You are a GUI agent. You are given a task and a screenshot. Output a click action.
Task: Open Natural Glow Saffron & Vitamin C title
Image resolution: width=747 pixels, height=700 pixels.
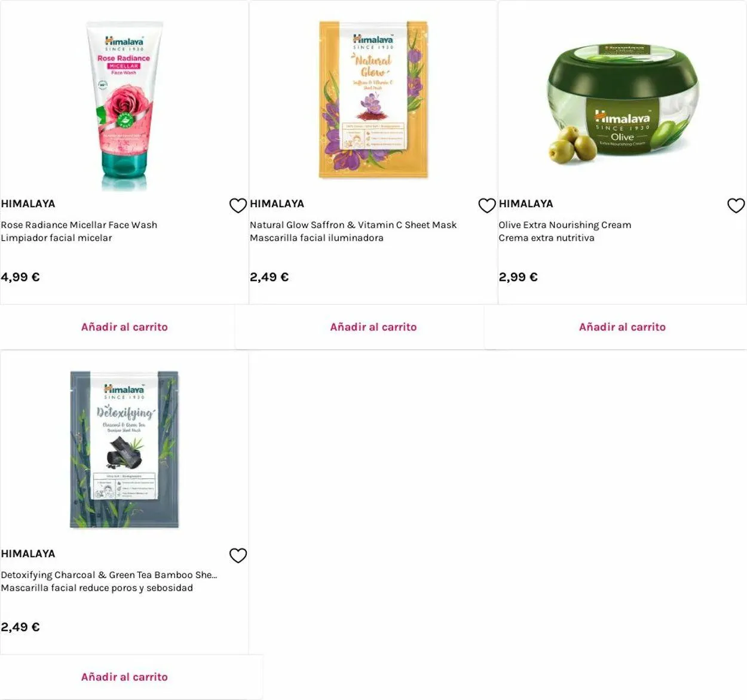353,225
